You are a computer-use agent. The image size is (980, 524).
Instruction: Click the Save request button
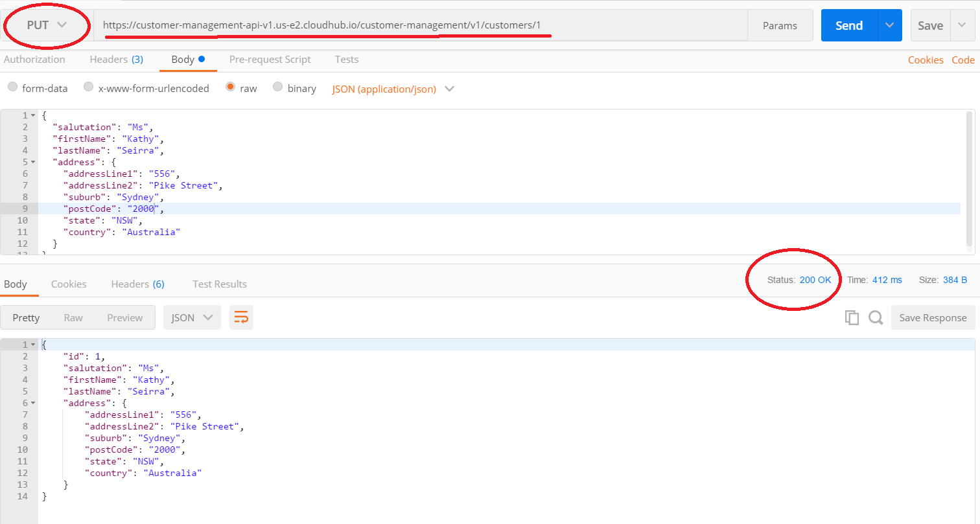tap(930, 25)
